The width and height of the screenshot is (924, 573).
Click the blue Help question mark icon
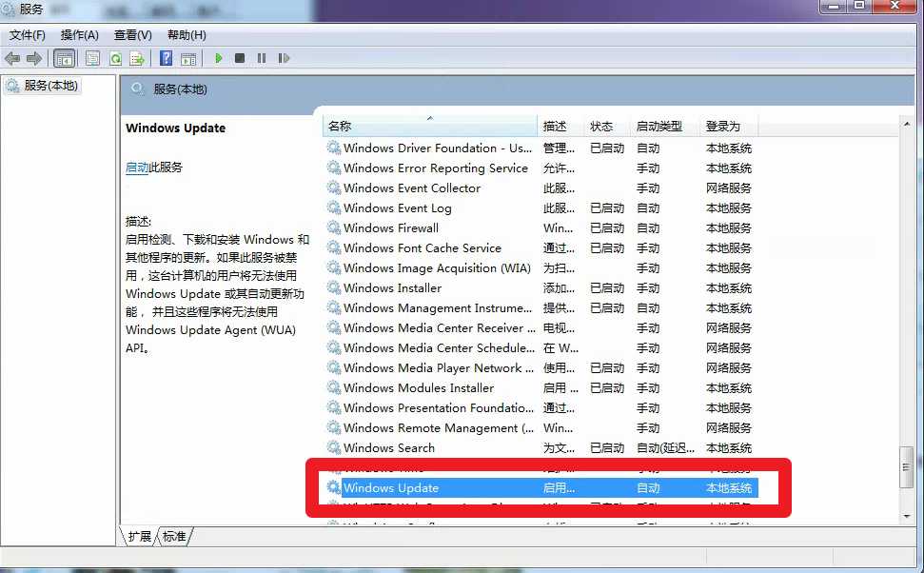166,58
